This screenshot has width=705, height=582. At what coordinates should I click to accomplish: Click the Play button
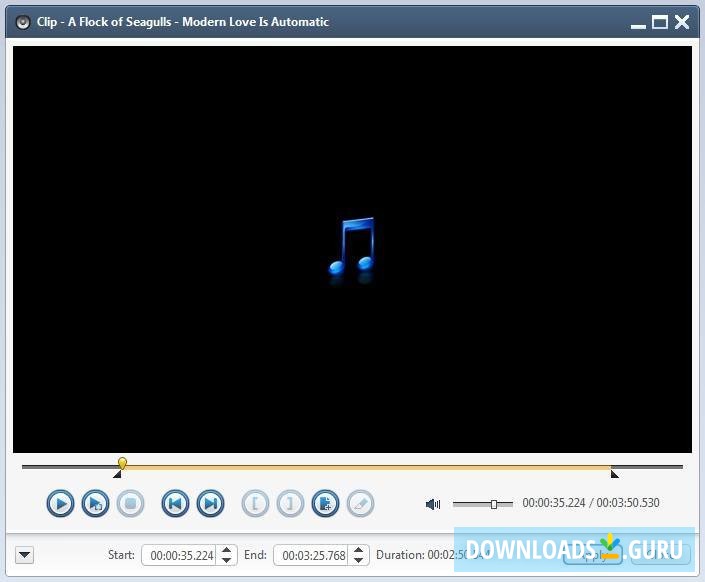click(60, 503)
